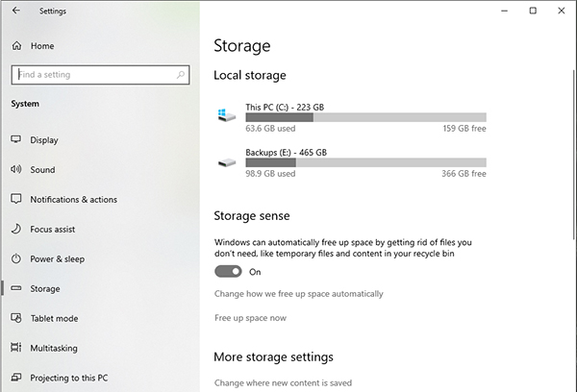
Task: Open Home via the house icon
Action: 16,45
